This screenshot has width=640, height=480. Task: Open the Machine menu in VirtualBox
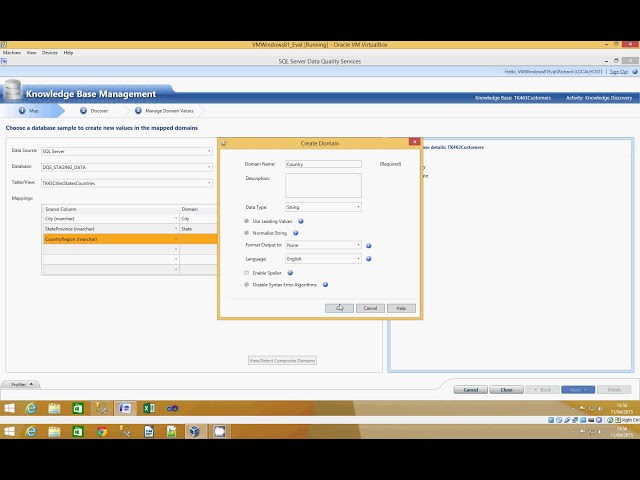coord(12,53)
